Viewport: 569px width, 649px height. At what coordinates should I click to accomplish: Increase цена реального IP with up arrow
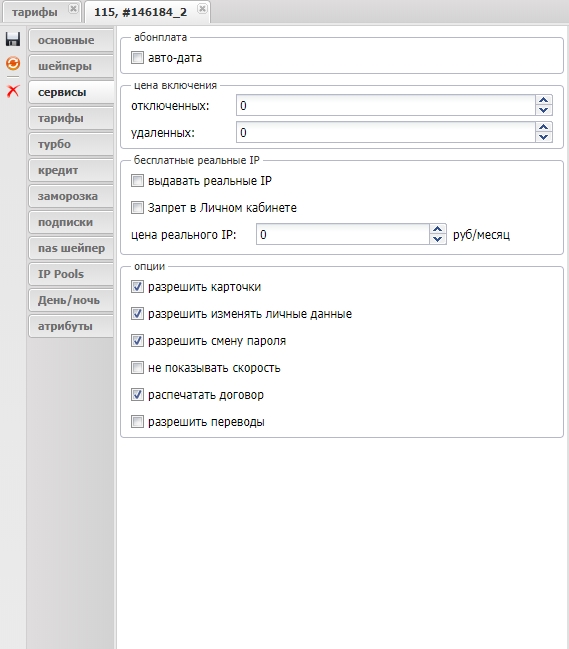click(x=437, y=229)
